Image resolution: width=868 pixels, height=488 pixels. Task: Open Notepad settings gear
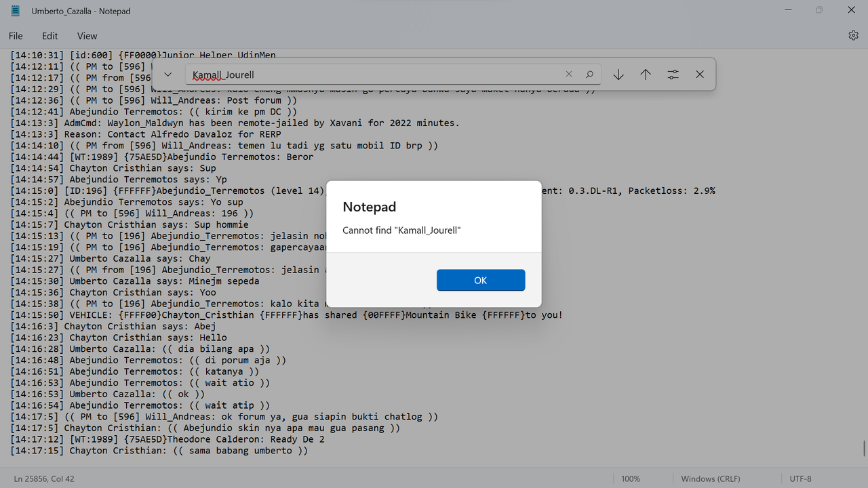pyautogui.click(x=854, y=36)
